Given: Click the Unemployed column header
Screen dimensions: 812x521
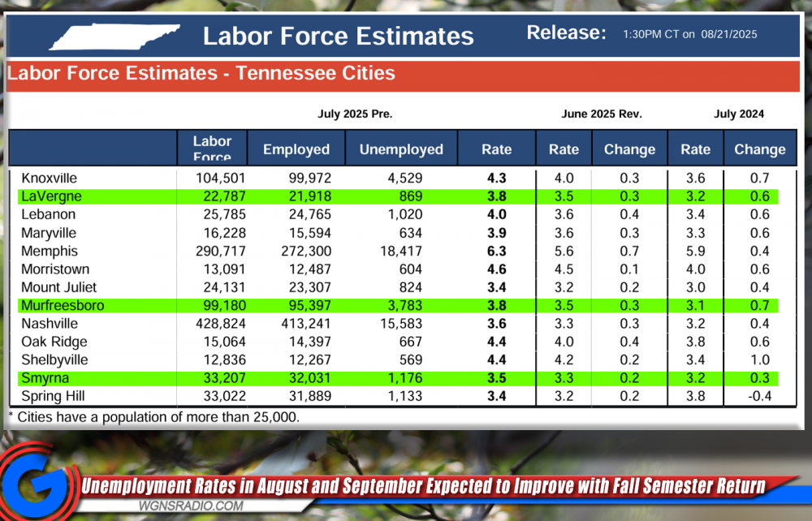Looking at the screenshot, I should pos(401,149).
